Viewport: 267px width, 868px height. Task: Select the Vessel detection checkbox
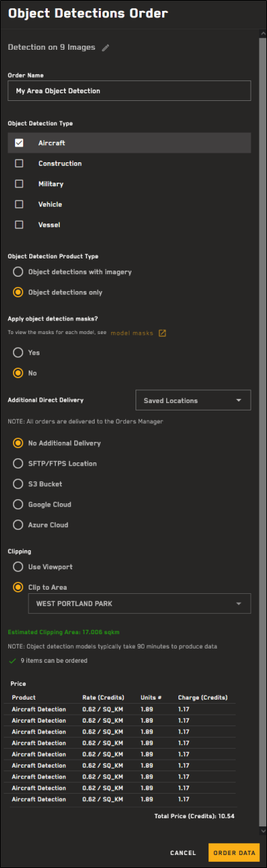[x=19, y=224]
